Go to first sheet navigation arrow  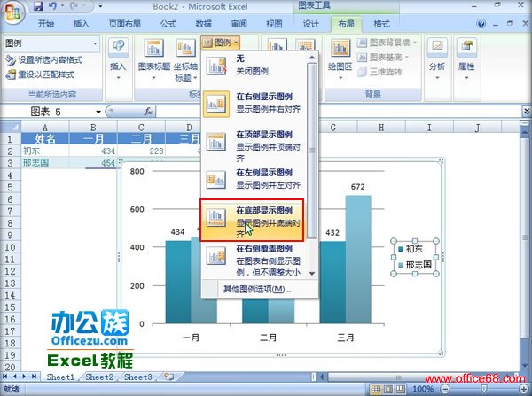pos(5,377)
